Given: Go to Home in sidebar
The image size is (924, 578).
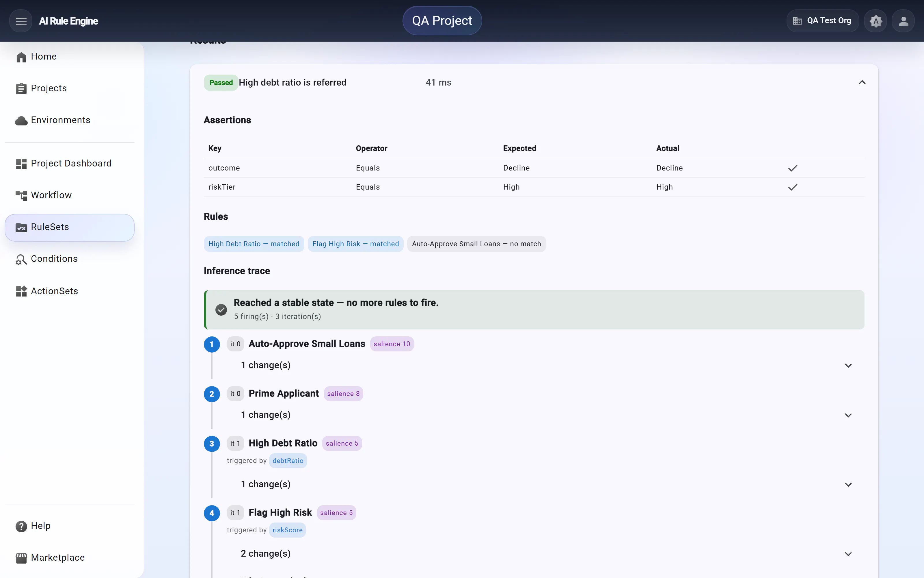Looking at the screenshot, I should (x=70, y=57).
